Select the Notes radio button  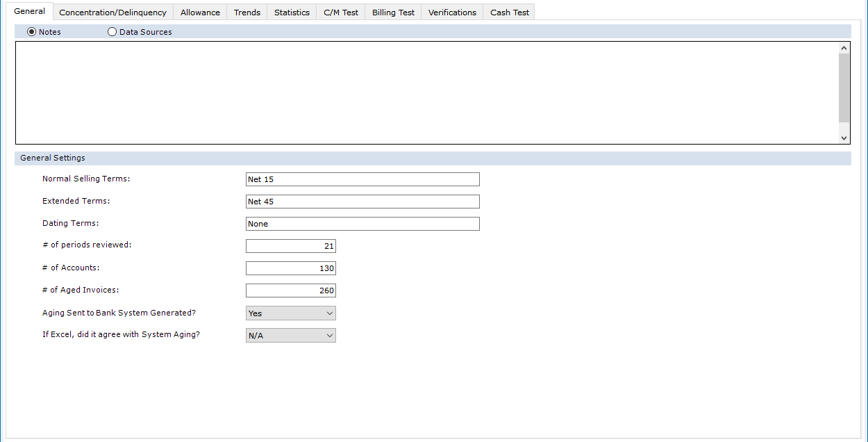(x=31, y=32)
